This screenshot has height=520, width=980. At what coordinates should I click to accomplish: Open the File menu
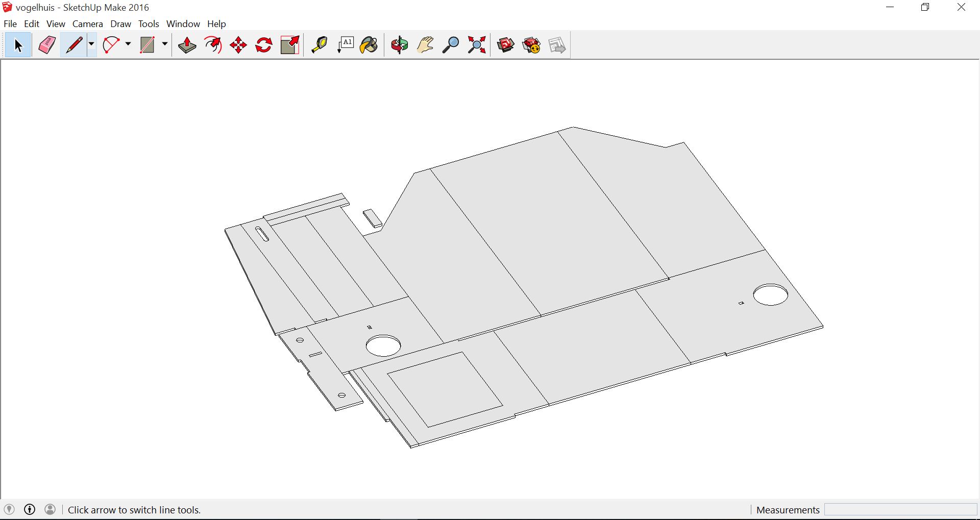point(10,24)
